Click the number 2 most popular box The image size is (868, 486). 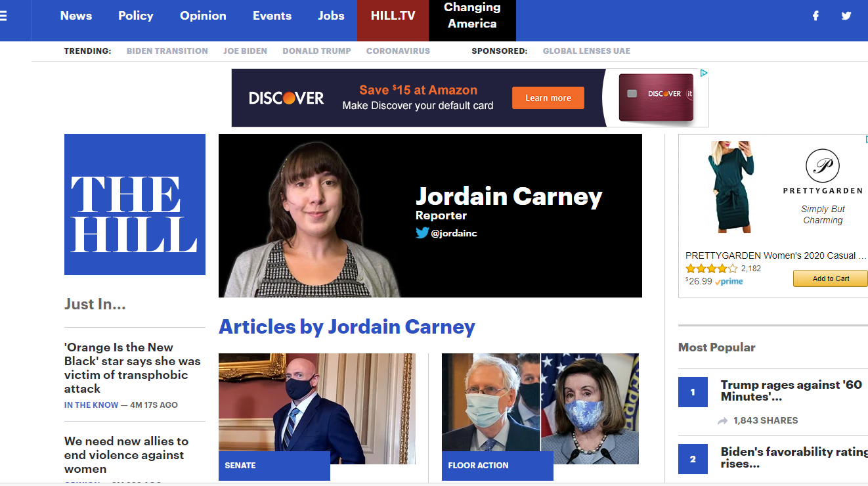tap(693, 459)
